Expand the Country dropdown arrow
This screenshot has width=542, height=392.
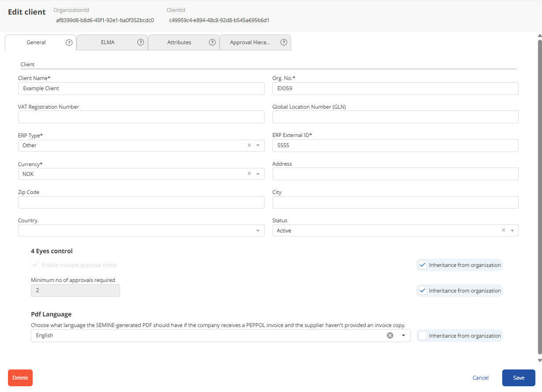pos(258,231)
